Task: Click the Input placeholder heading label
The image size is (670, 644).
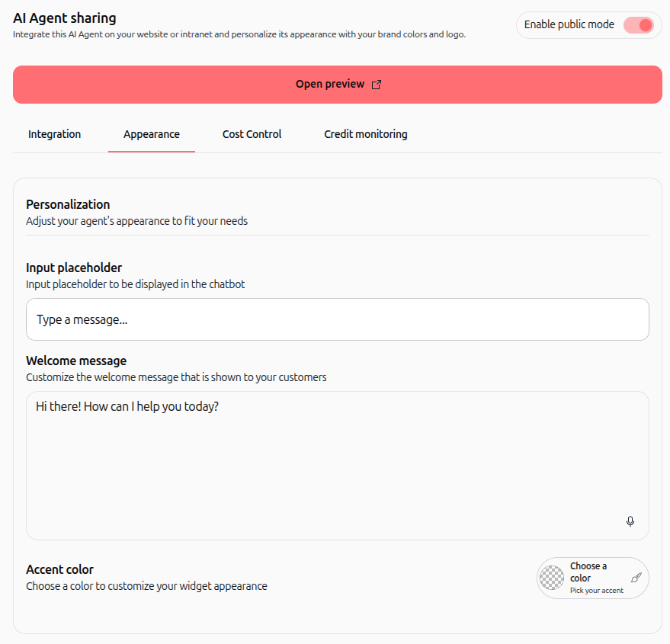Action: click(x=74, y=268)
